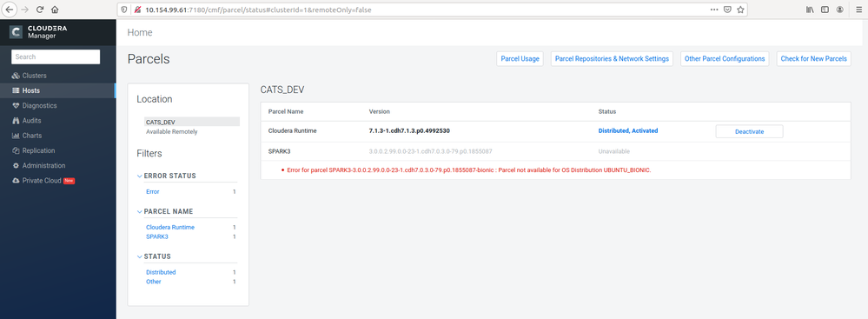
Task: Click the Private Cloud icon
Action: click(16, 181)
